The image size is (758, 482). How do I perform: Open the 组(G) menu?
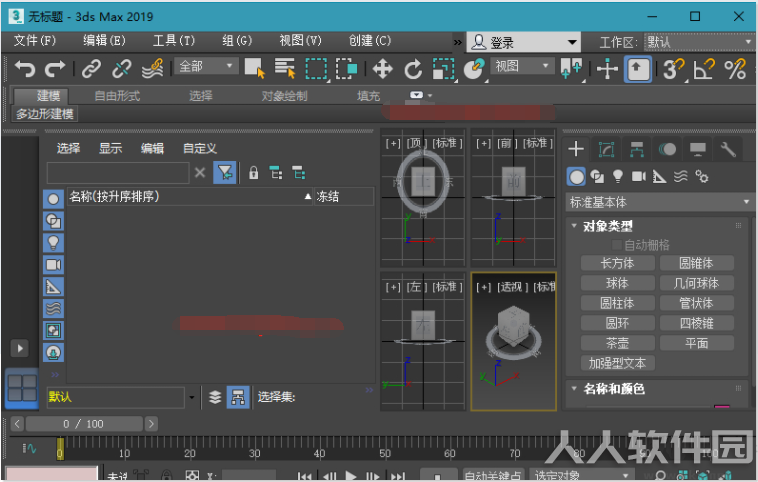pyautogui.click(x=237, y=41)
